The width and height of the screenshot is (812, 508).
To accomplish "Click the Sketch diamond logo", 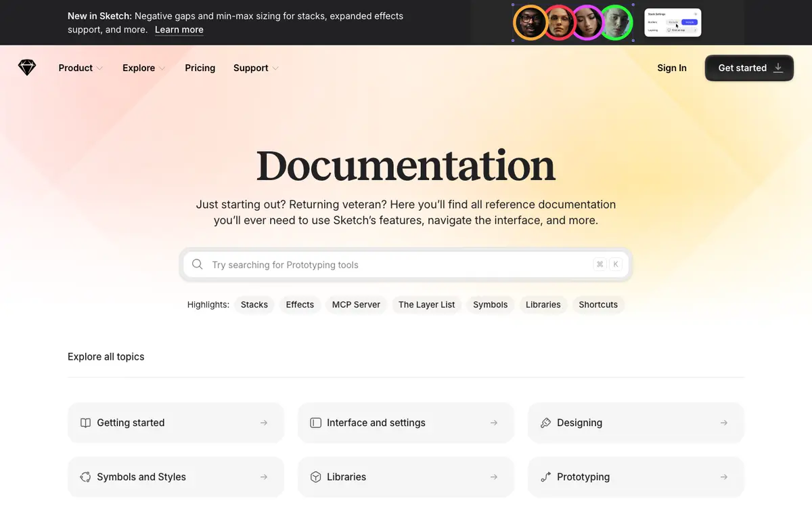I will pos(26,68).
